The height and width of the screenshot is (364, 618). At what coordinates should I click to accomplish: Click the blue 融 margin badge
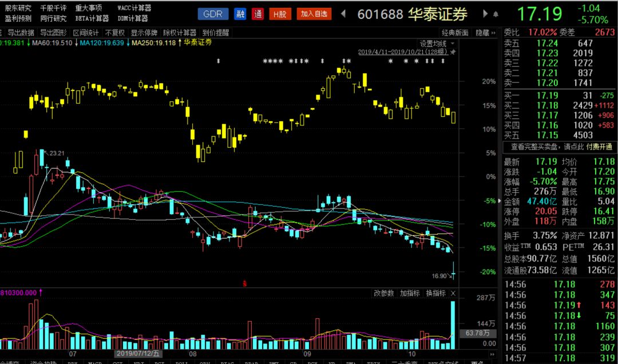pyautogui.click(x=240, y=14)
